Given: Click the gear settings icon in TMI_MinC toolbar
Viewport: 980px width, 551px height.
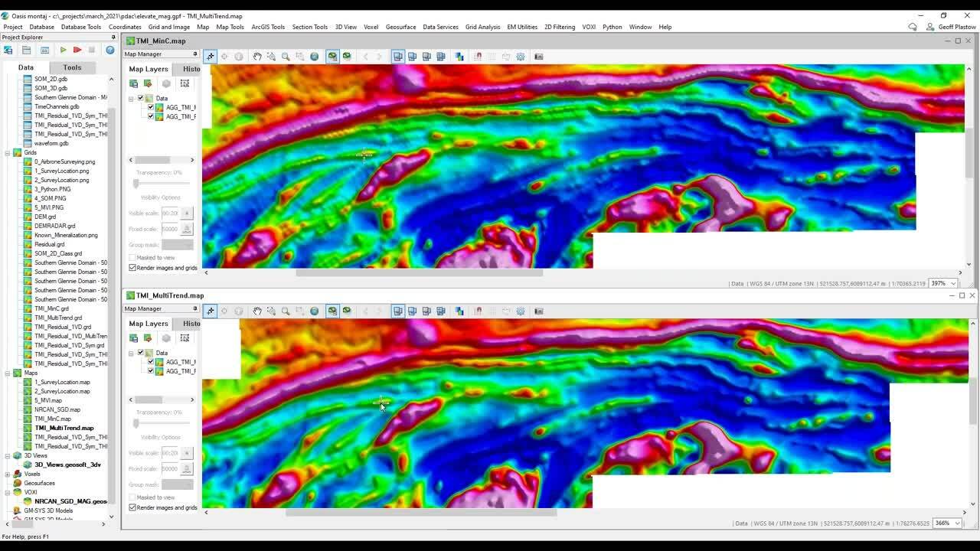Looking at the screenshot, I should (521, 56).
